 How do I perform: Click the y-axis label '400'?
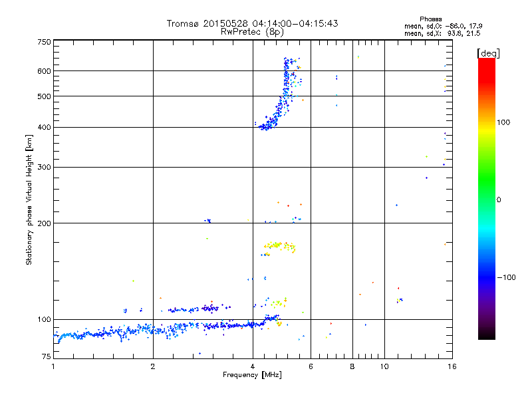44,128
